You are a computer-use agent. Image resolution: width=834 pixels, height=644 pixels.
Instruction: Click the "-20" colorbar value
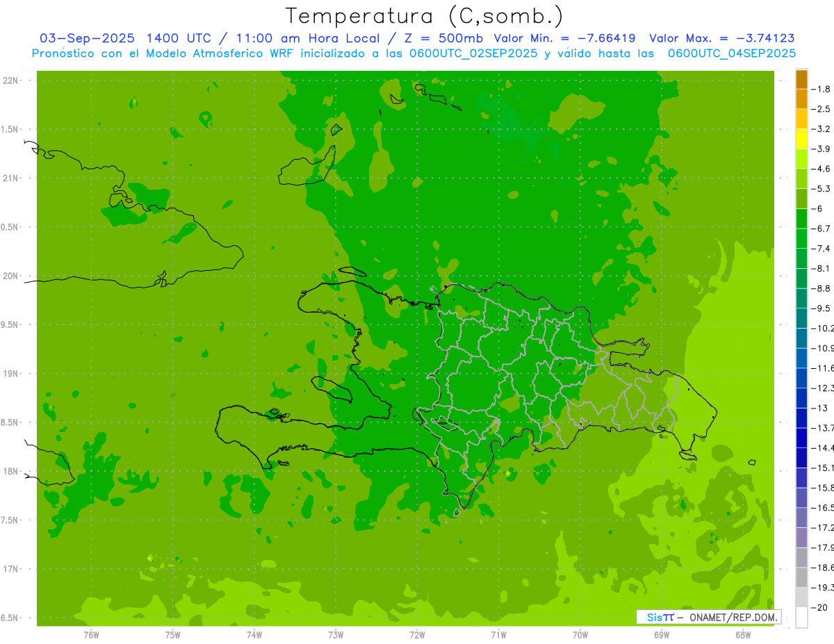pos(819,608)
